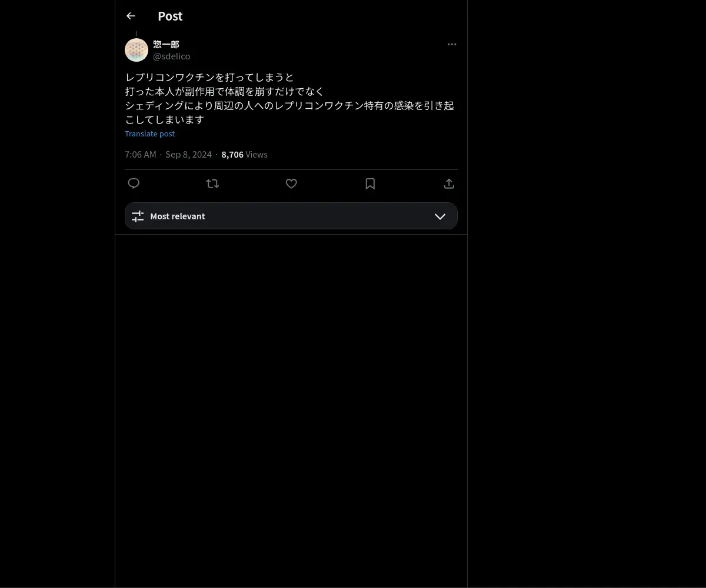The image size is (706, 588).
Task: Expand the chevron on the reply sort bar
Action: pos(440,216)
